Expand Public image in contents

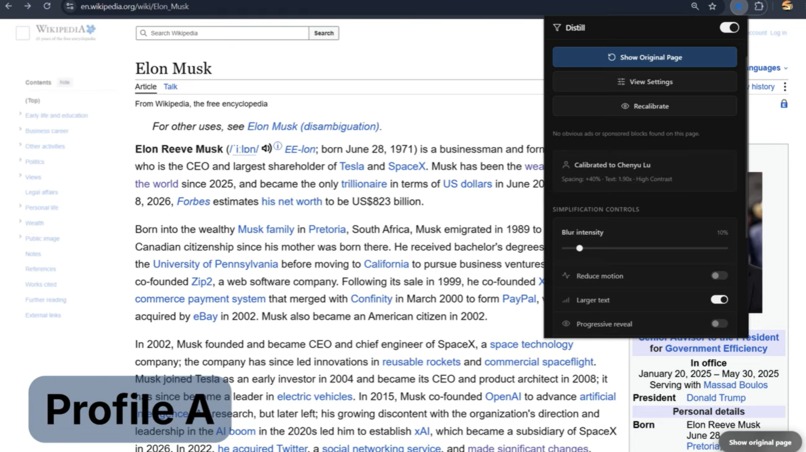[21, 237]
